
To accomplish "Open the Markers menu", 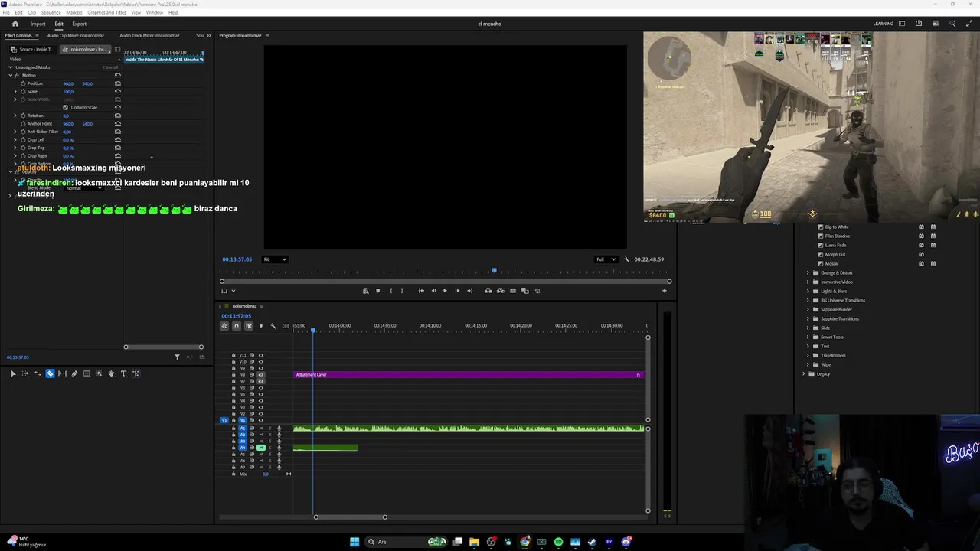I will pos(74,12).
